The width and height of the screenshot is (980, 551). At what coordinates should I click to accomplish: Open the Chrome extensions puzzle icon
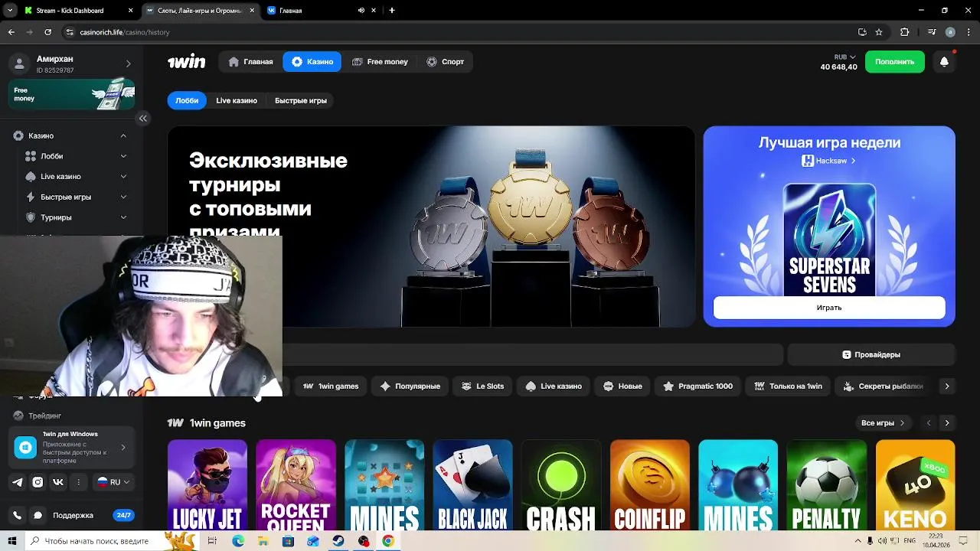pyautogui.click(x=905, y=32)
